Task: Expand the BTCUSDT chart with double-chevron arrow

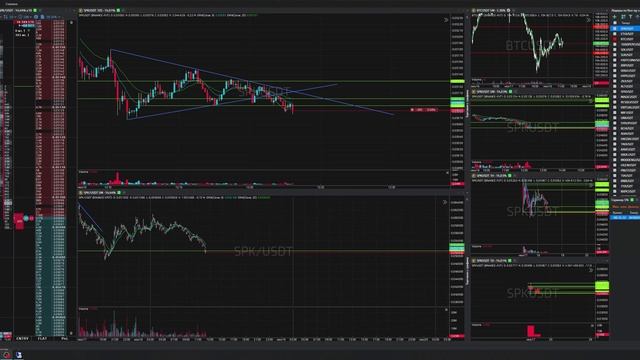Action: click(x=588, y=20)
